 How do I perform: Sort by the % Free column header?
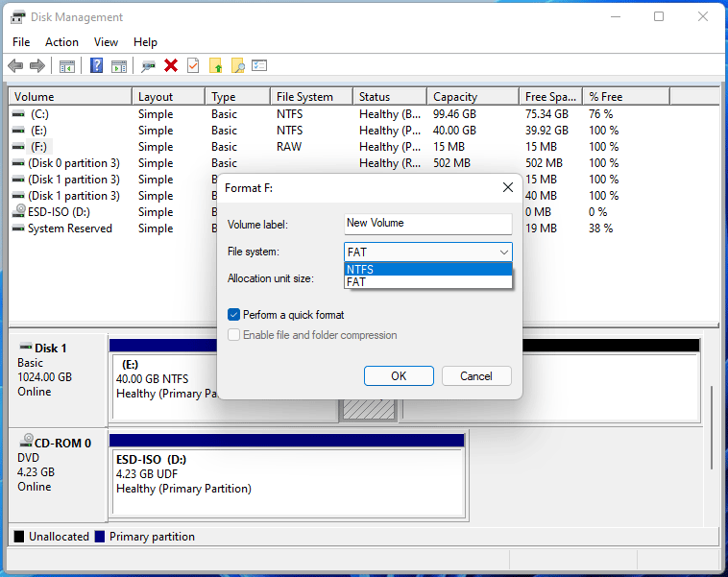tap(627, 97)
